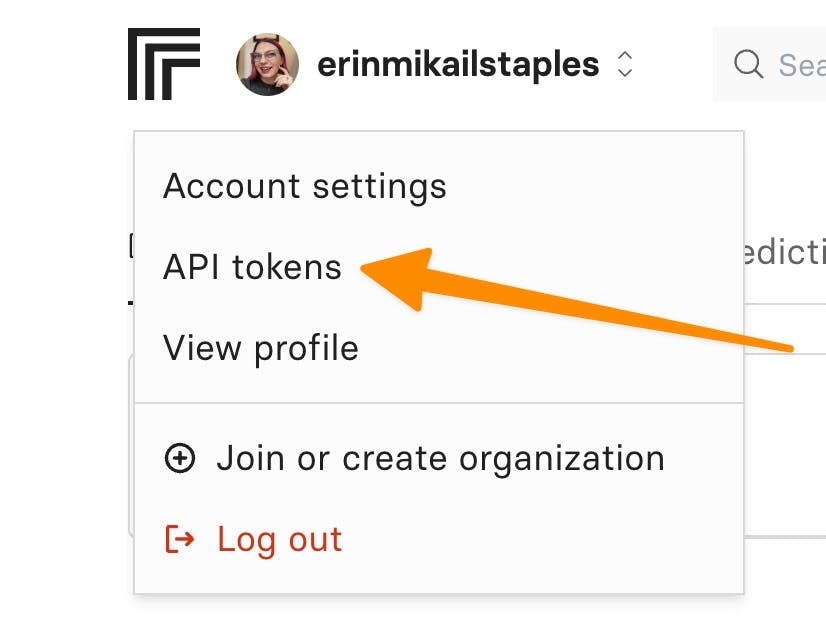Focus the search input field
Image resolution: width=826 pixels, height=628 pixels.
(x=800, y=65)
